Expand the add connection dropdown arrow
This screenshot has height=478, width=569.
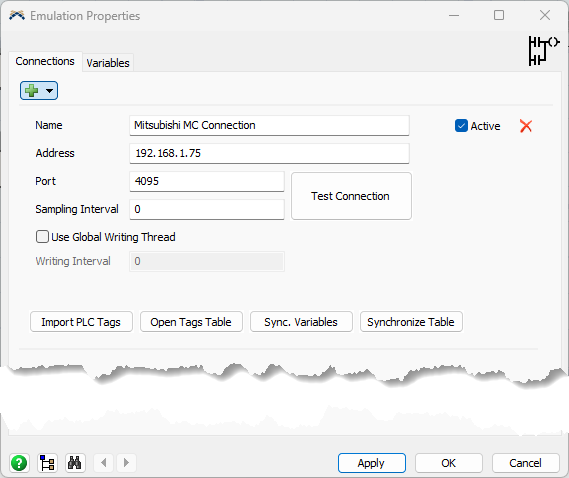[49, 91]
